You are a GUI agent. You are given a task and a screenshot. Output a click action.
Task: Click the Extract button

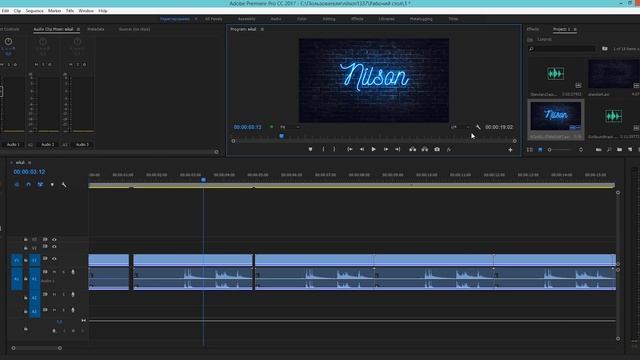click(x=425, y=149)
